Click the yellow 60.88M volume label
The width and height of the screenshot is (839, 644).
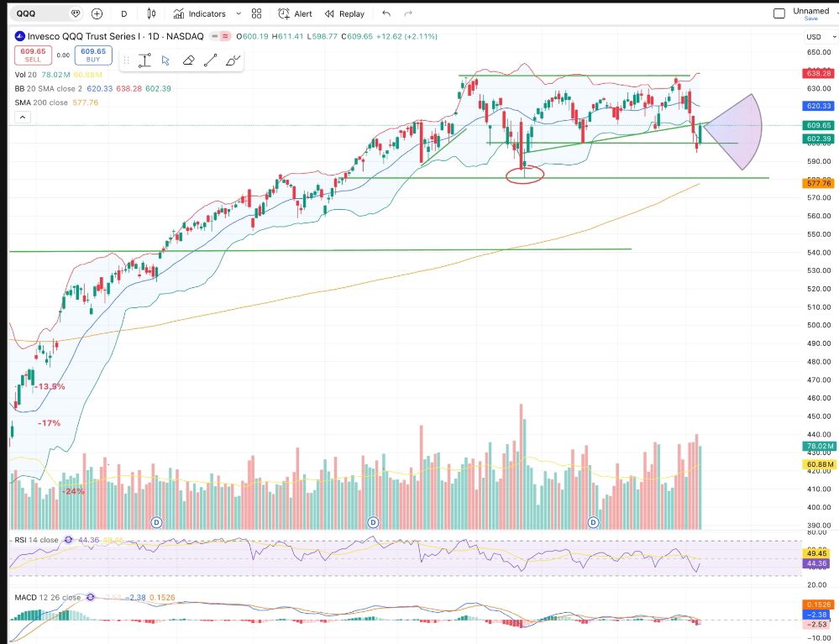click(819, 464)
